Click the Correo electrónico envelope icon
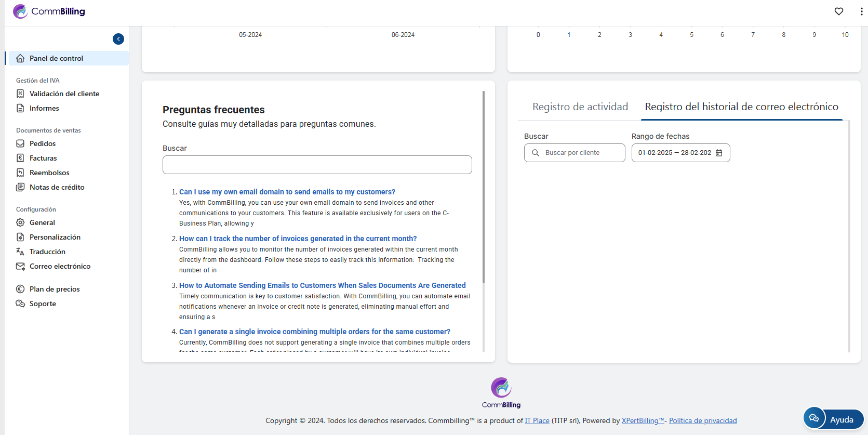 (20, 266)
